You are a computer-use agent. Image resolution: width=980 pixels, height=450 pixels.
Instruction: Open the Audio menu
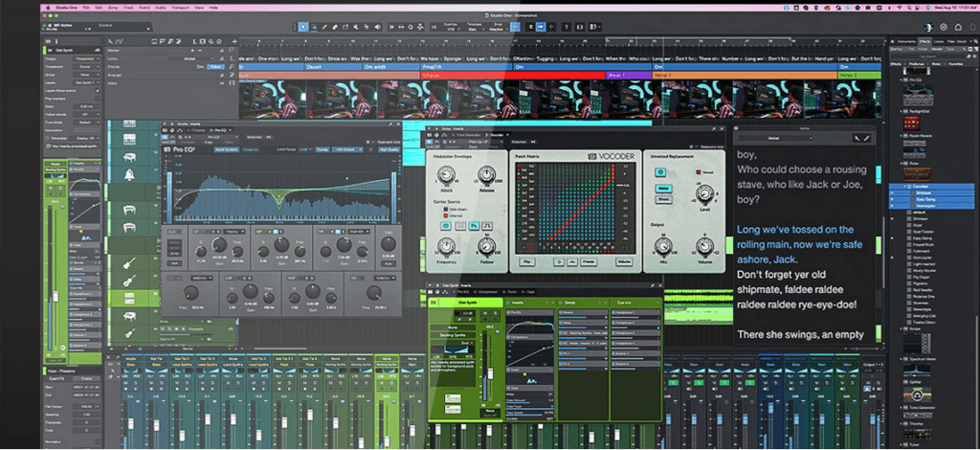pyautogui.click(x=160, y=8)
